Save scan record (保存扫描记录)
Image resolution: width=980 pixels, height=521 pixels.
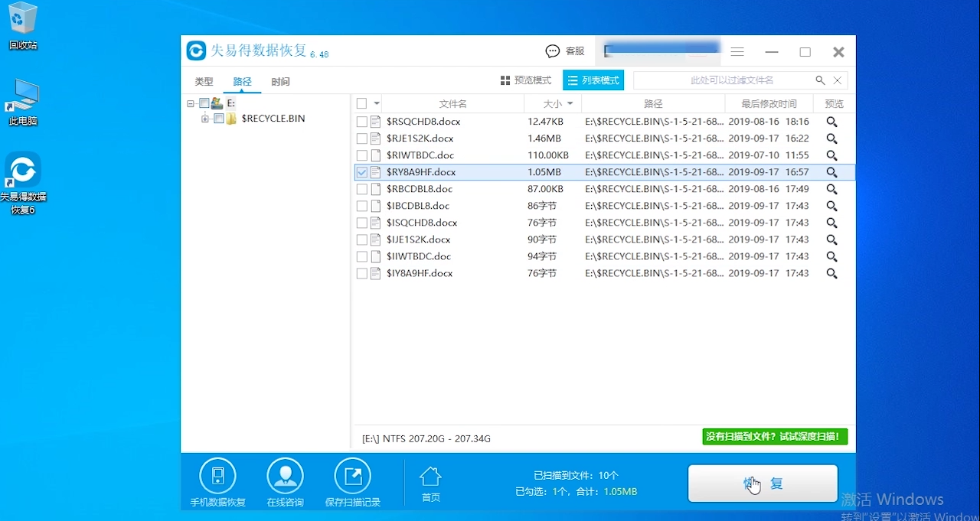[x=353, y=484]
